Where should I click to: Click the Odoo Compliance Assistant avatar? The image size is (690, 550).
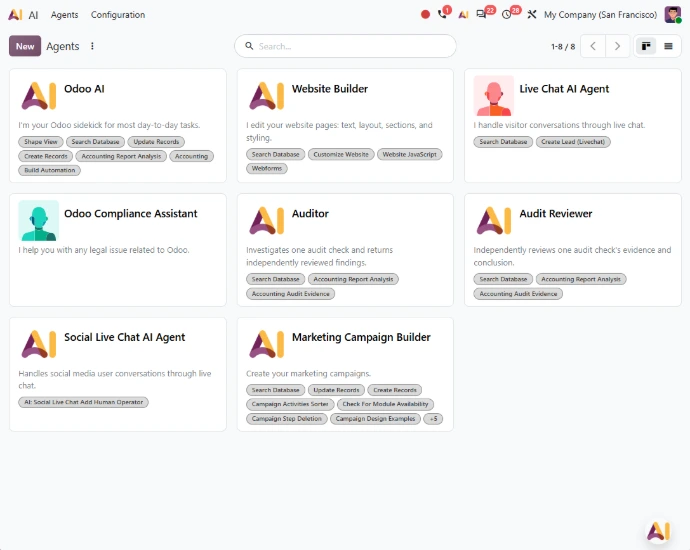tap(39, 220)
